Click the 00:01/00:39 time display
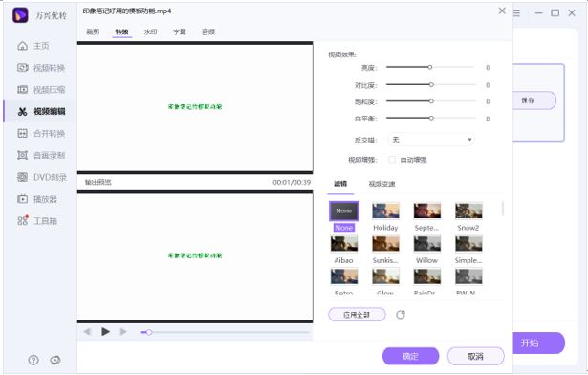588x375 pixels. 292,183
